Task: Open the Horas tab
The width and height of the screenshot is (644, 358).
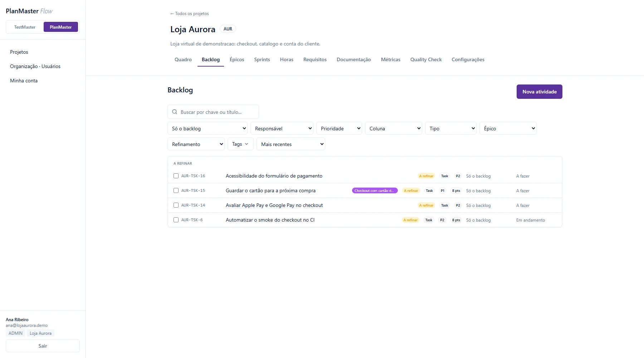Action: (287, 60)
